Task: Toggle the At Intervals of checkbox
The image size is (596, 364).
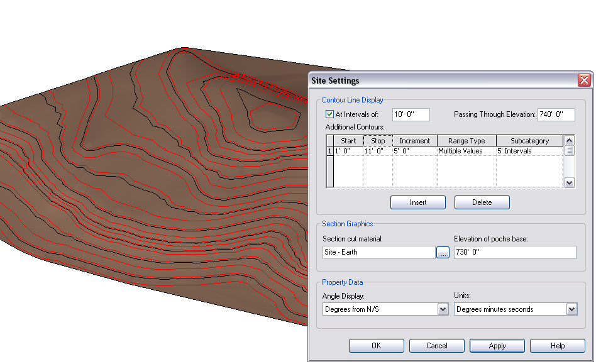Action: 330,114
